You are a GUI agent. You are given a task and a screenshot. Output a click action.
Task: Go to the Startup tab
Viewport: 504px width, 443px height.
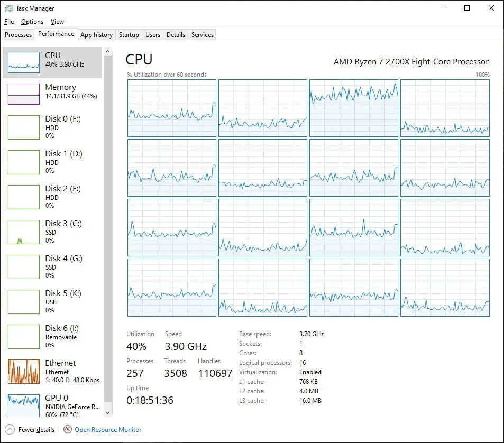129,35
